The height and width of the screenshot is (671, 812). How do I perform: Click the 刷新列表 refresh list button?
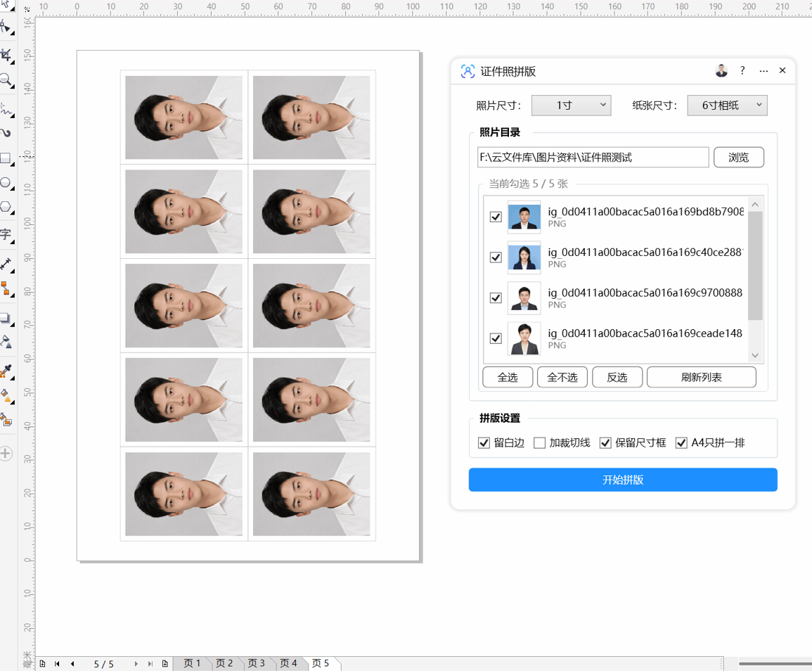click(701, 377)
